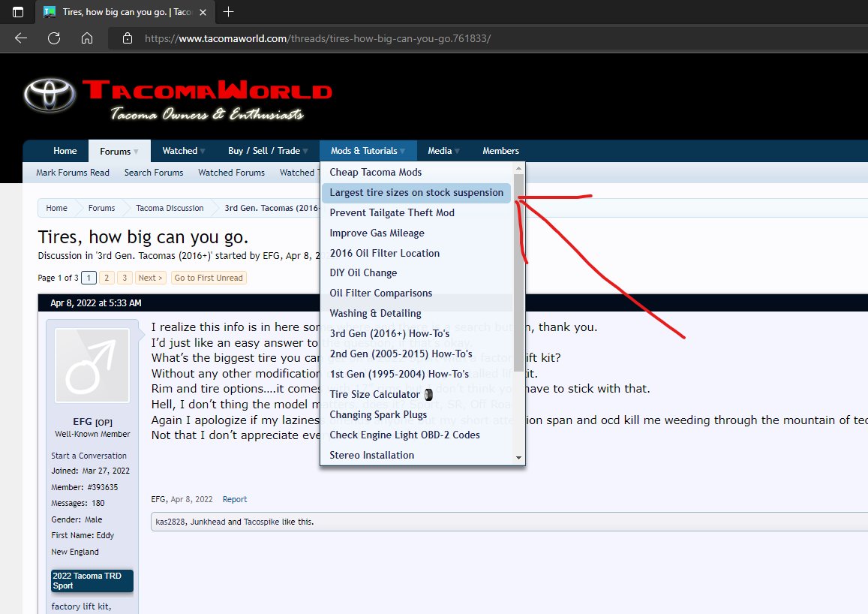
Task: Open Watched Forums link
Action: (231, 172)
